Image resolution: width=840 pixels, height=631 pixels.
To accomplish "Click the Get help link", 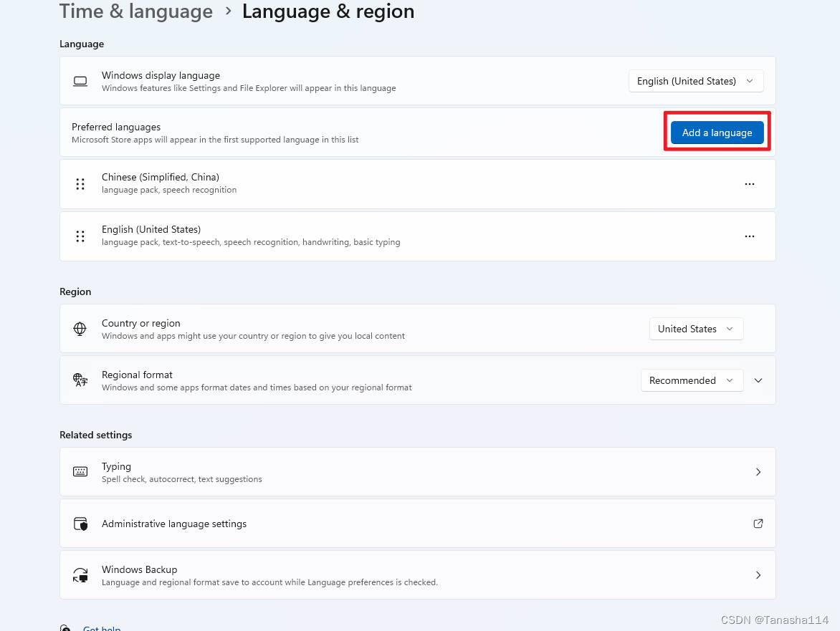I will (x=102, y=628).
